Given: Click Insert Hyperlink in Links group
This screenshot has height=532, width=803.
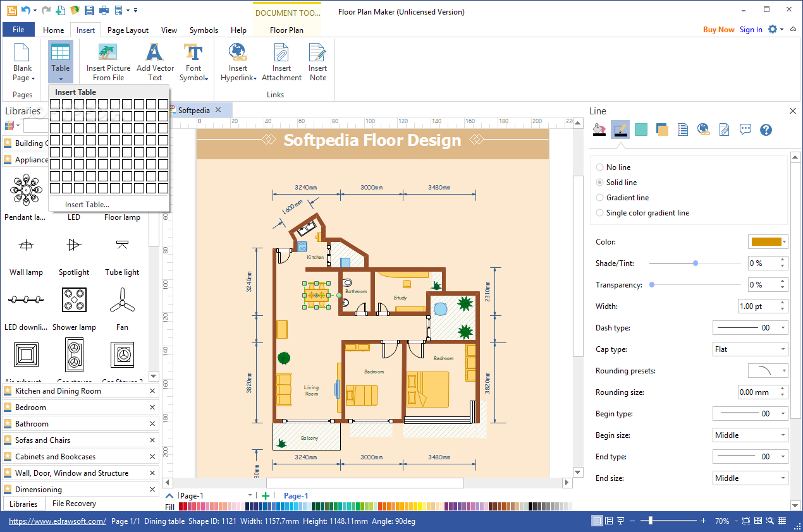Looking at the screenshot, I should (x=238, y=62).
